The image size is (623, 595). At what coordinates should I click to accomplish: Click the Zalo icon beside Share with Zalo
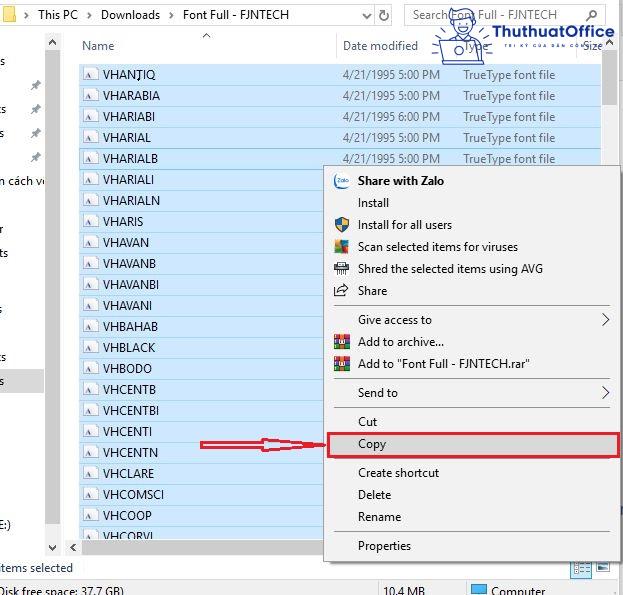point(341,181)
